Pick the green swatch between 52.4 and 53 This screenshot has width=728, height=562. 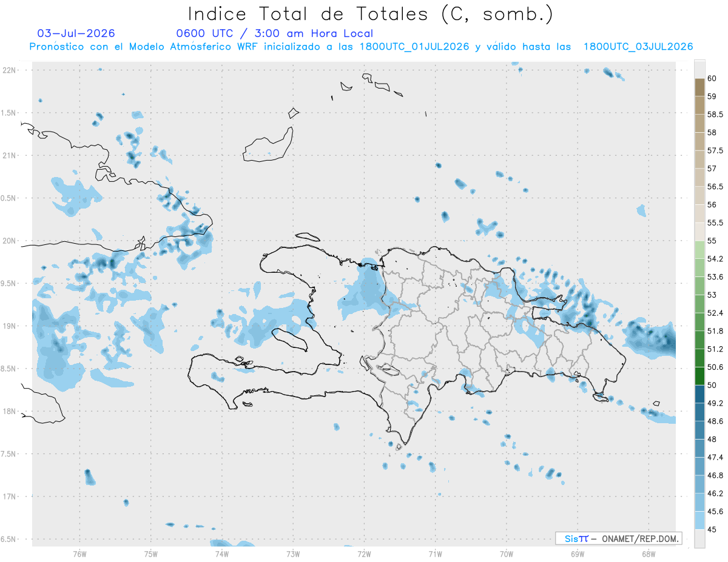point(699,304)
